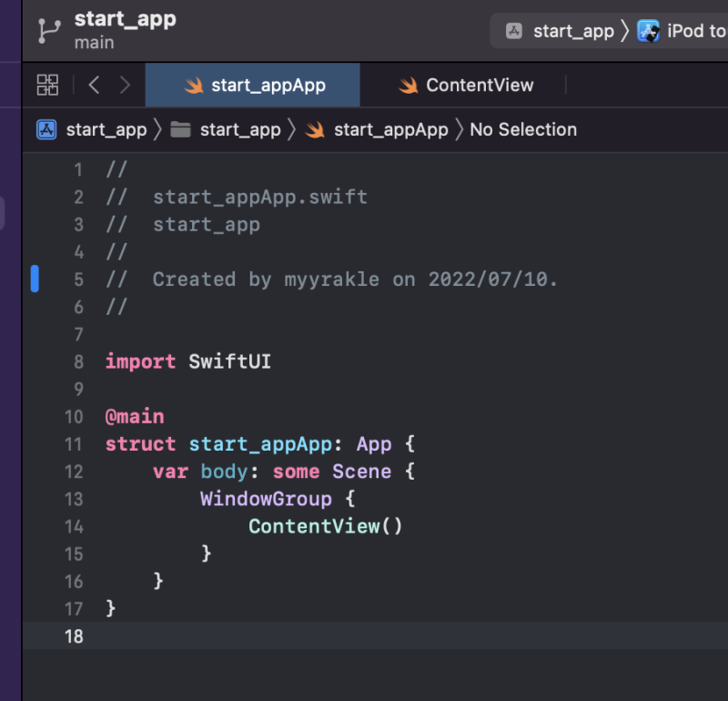Click the blue change marker on line 5
728x701 pixels.
pos(35,279)
